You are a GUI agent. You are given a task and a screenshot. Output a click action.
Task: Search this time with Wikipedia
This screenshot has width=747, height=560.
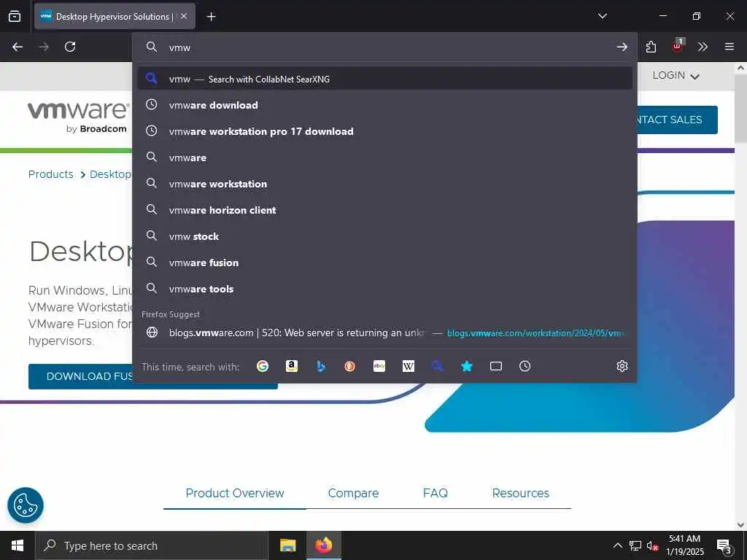[x=409, y=366]
